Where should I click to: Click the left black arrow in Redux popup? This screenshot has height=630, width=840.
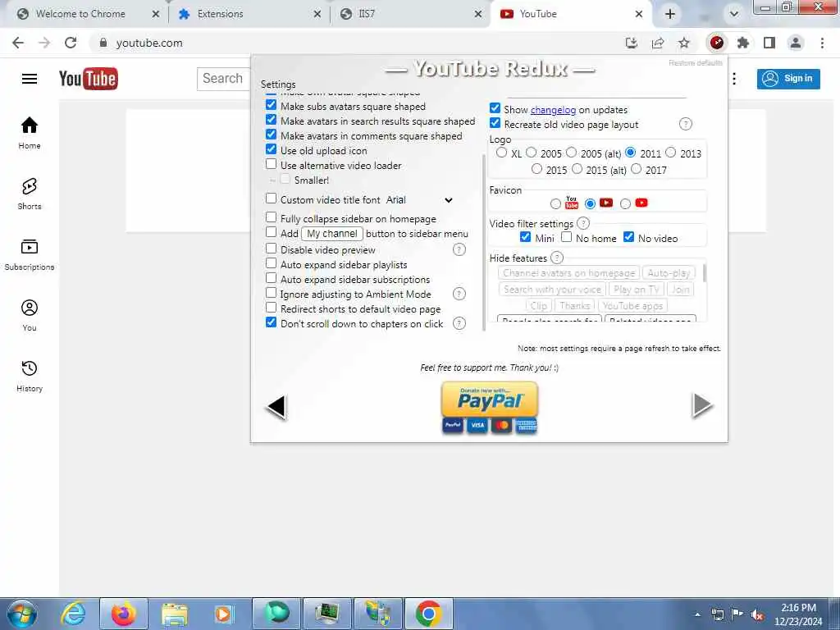[x=276, y=407]
